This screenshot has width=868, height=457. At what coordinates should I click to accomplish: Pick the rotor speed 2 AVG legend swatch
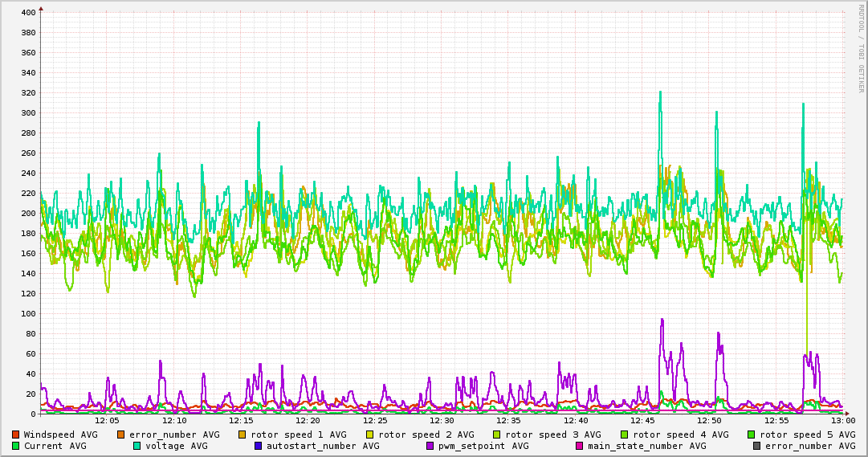[x=369, y=435]
